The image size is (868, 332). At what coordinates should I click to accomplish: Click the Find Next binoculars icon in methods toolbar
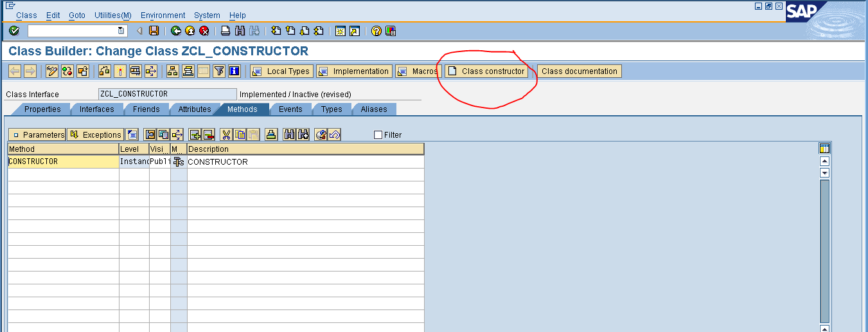point(303,134)
